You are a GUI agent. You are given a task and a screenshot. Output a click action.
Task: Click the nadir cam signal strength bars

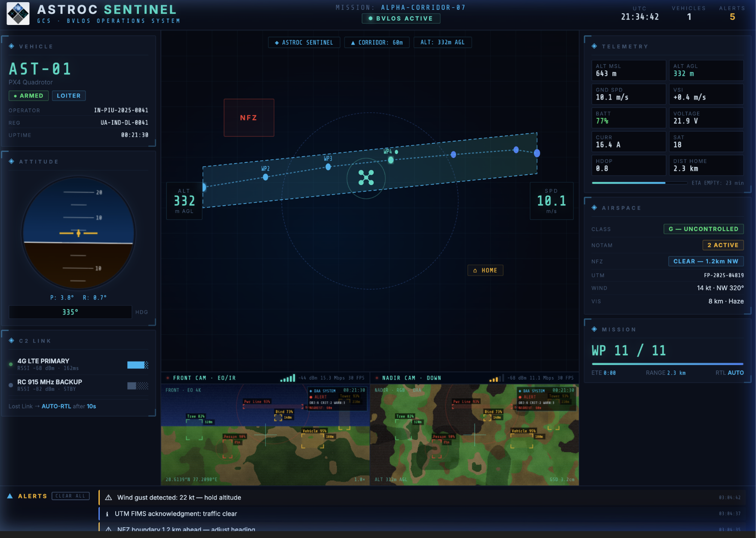pyautogui.click(x=496, y=378)
